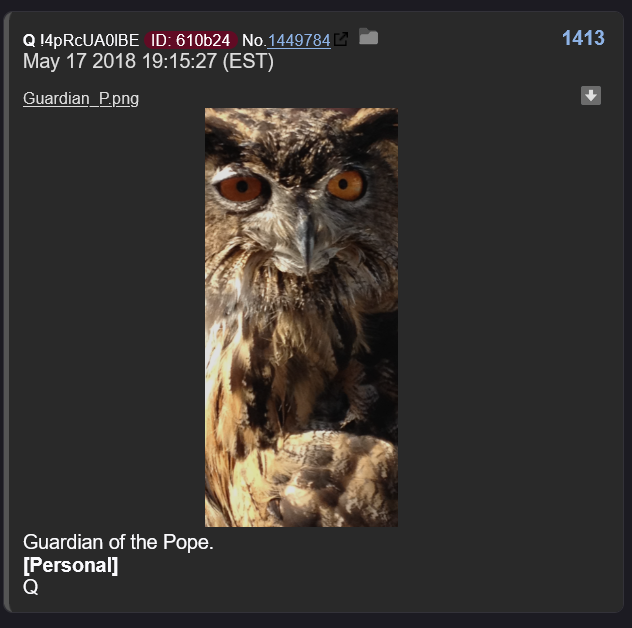Click the (EST) timezone label
The height and width of the screenshot is (628, 632).
point(248,62)
